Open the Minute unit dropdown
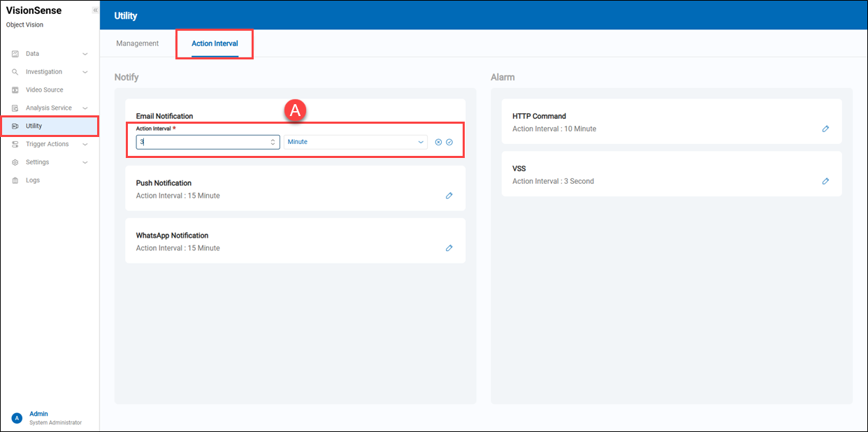The width and height of the screenshot is (868, 432). pos(355,142)
